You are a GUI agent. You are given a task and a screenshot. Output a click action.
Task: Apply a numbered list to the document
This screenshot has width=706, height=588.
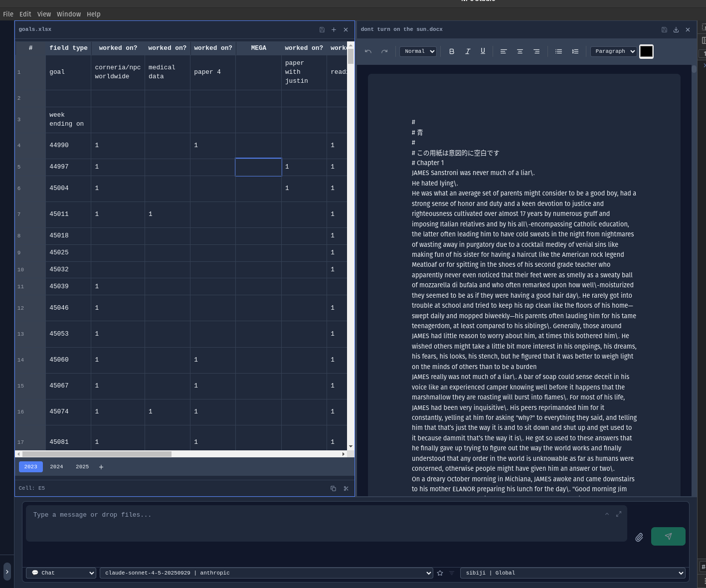click(575, 51)
